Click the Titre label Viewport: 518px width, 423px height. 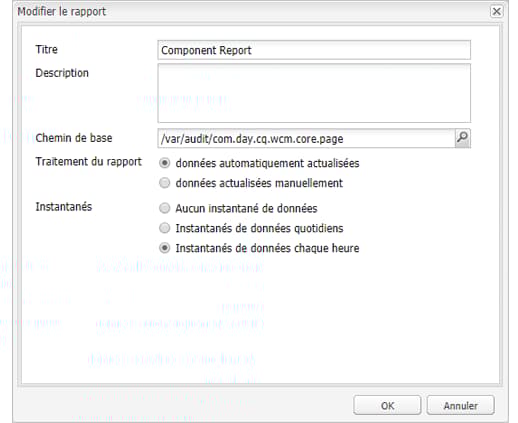coord(47,50)
